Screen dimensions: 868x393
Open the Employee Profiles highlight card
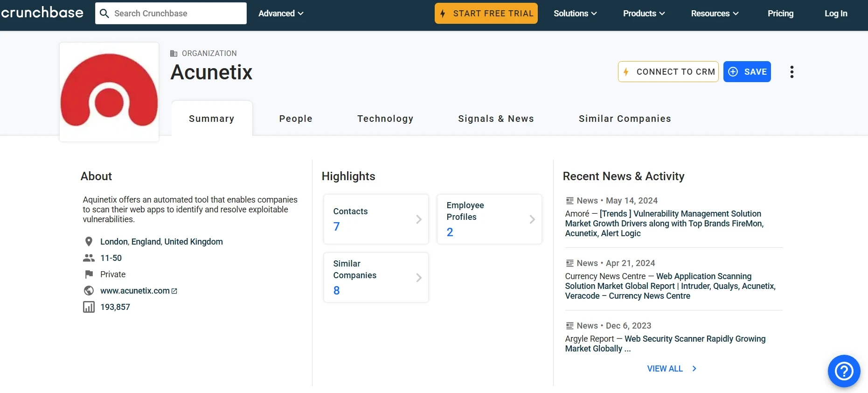click(489, 219)
